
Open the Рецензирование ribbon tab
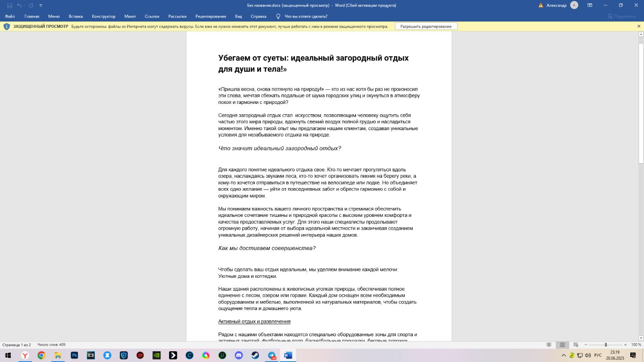(210, 16)
